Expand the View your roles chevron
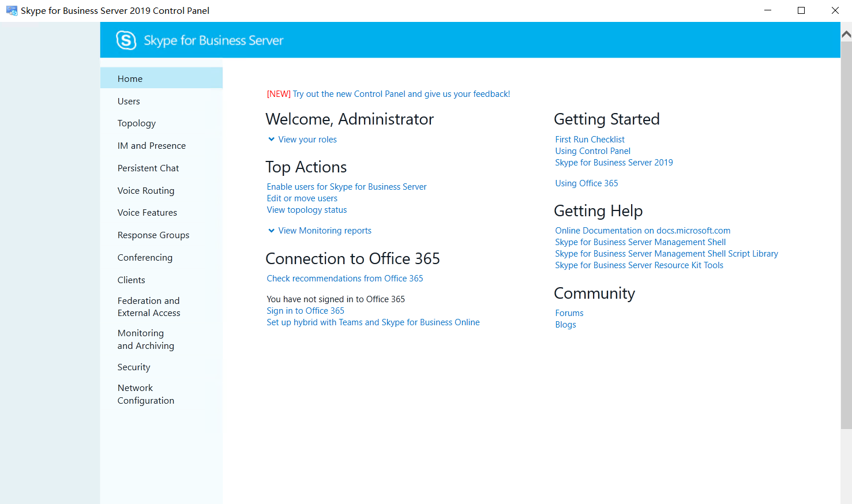Viewport: 852px width, 504px height. [271, 139]
